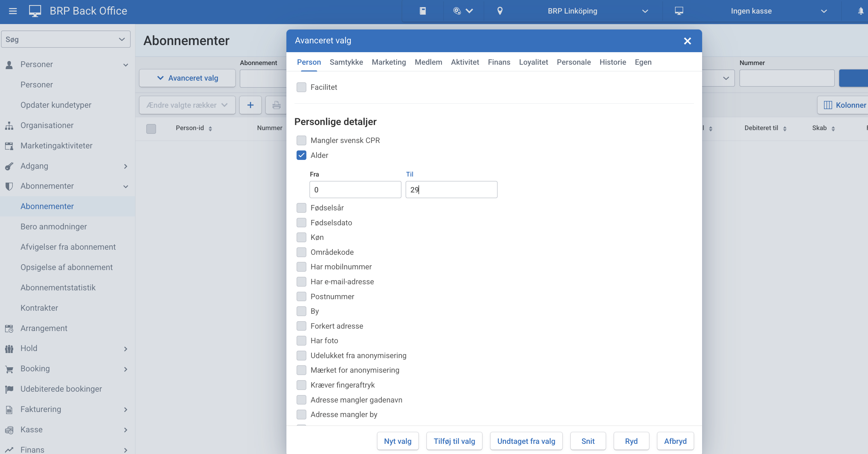Click the calculator icon in top bar
Viewport: 868px width, 454px height.
click(422, 11)
